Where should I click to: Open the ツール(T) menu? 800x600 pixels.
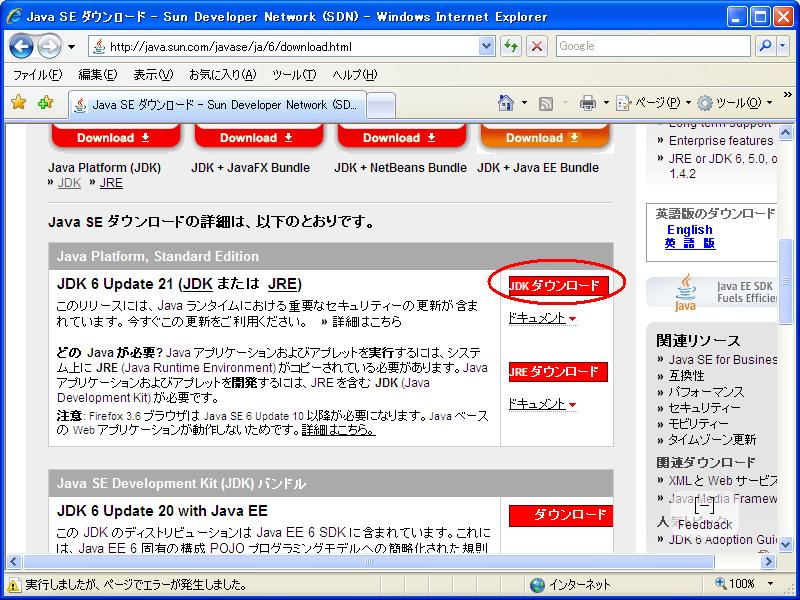tap(294, 75)
